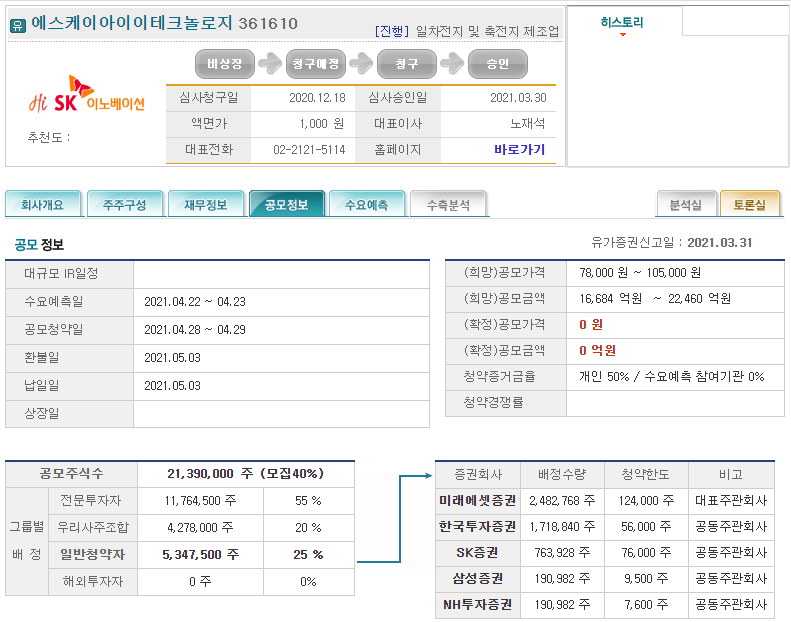Open the 분석실 tab

(686, 204)
